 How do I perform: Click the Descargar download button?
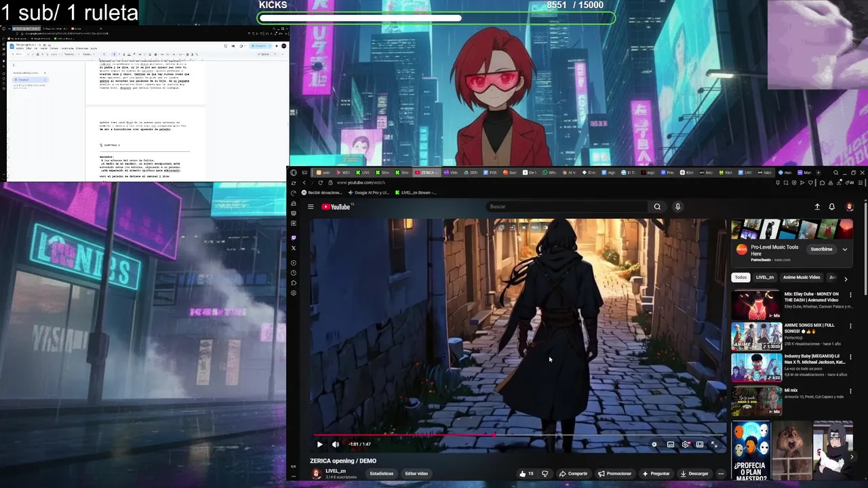click(x=694, y=474)
